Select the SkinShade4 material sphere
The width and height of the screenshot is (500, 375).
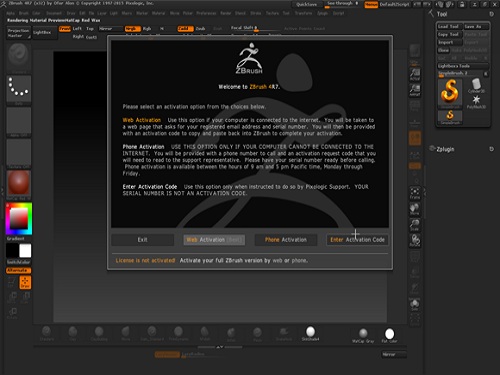tap(310, 333)
